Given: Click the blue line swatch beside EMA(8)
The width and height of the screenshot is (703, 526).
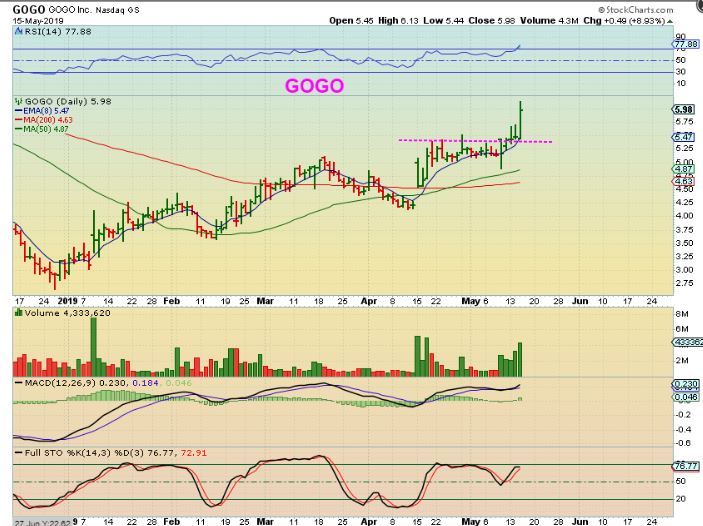Looking at the screenshot, I should 19,110.
